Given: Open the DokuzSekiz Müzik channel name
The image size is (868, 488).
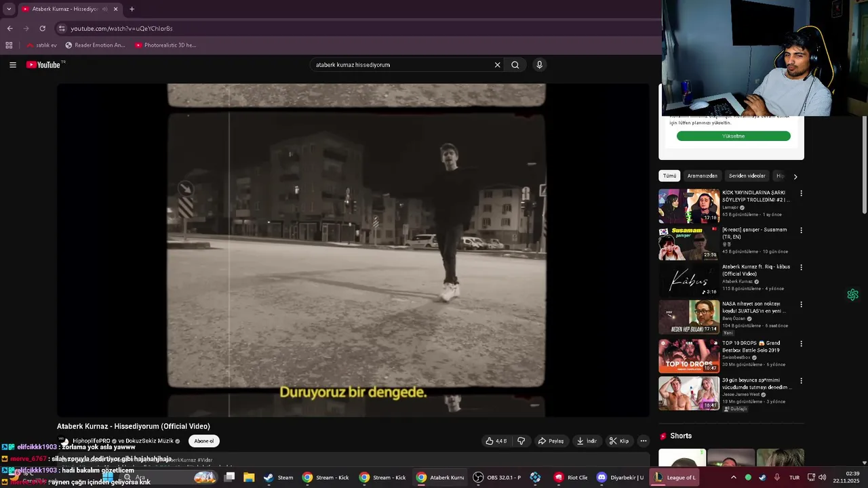Looking at the screenshot, I should tap(150, 441).
